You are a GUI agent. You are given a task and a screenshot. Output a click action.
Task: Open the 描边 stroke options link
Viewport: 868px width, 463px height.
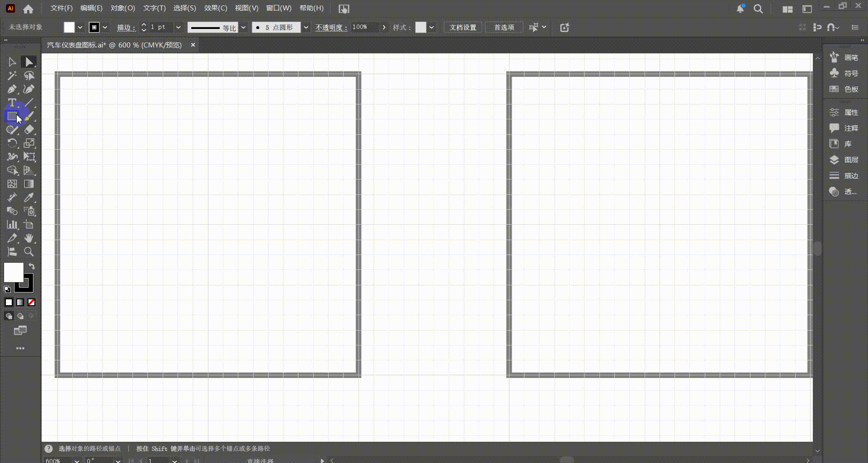click(126, 28)
